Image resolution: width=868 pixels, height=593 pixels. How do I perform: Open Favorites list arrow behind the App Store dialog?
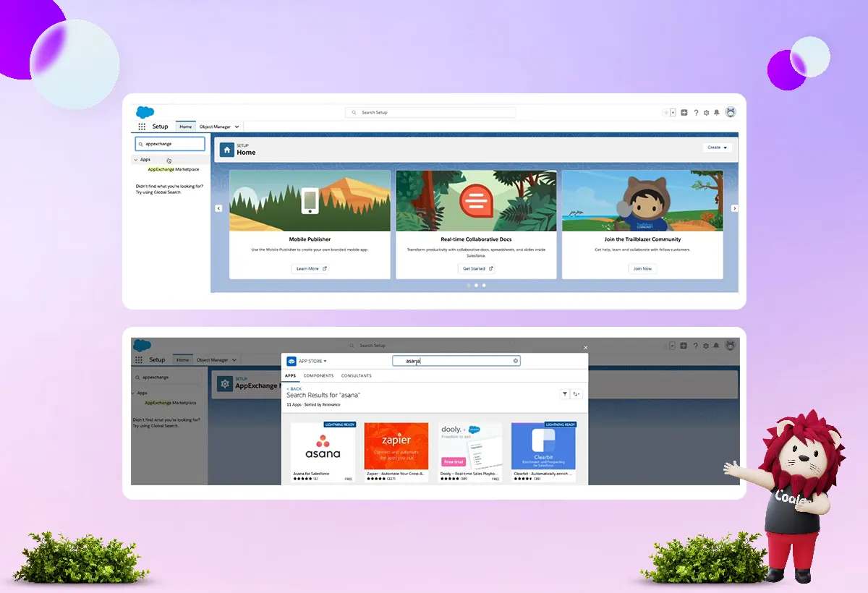(673, 346)
